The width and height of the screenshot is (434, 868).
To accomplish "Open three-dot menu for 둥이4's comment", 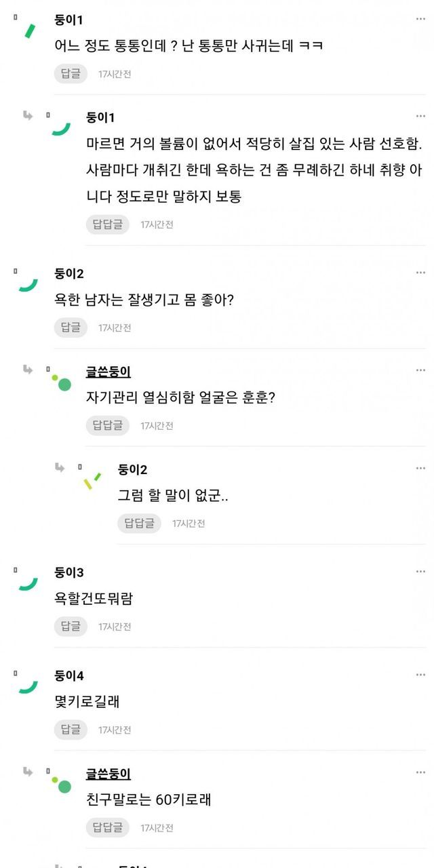I will [420, 675].
